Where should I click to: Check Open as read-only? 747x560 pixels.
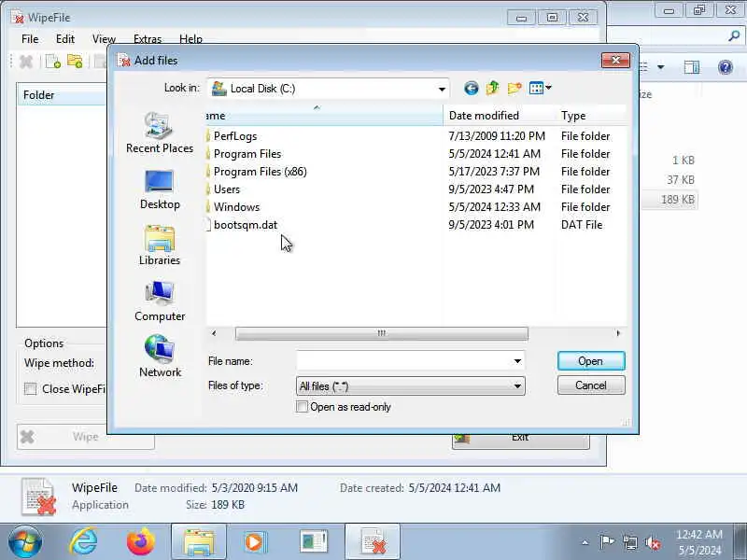click(x=302, y=407)
